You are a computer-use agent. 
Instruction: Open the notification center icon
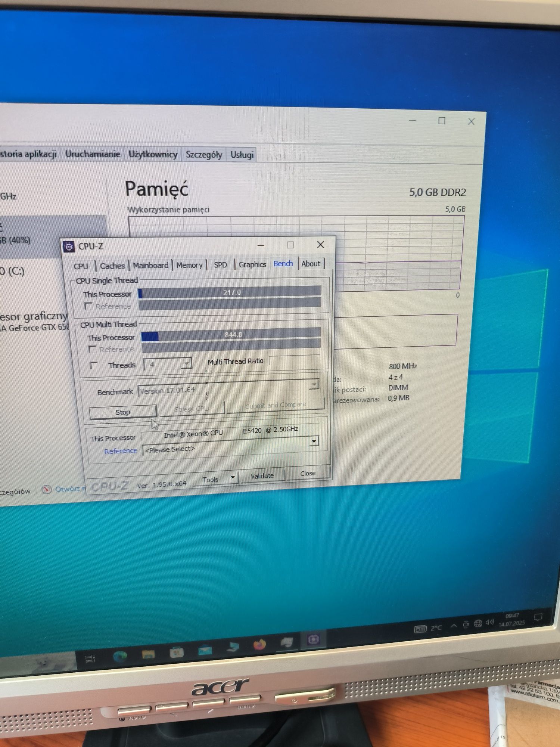click(x=538, y=617)
